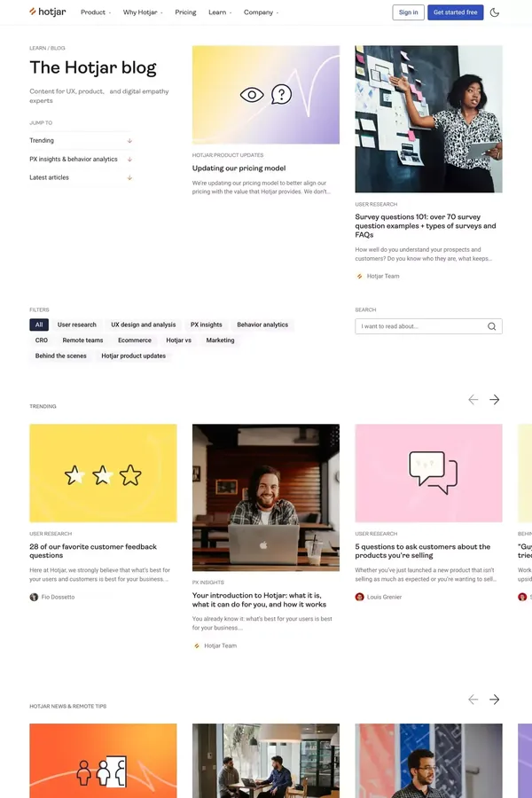The image size is (532, 798).
Task: Click Louis Grenier author avatar
Action: pos(359,597)
